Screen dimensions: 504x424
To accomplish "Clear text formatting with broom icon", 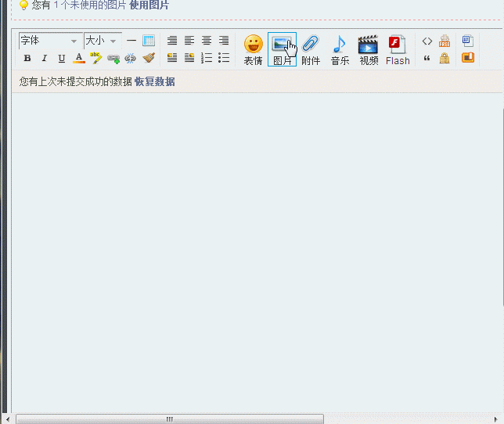I will click(x=149, y=58).
